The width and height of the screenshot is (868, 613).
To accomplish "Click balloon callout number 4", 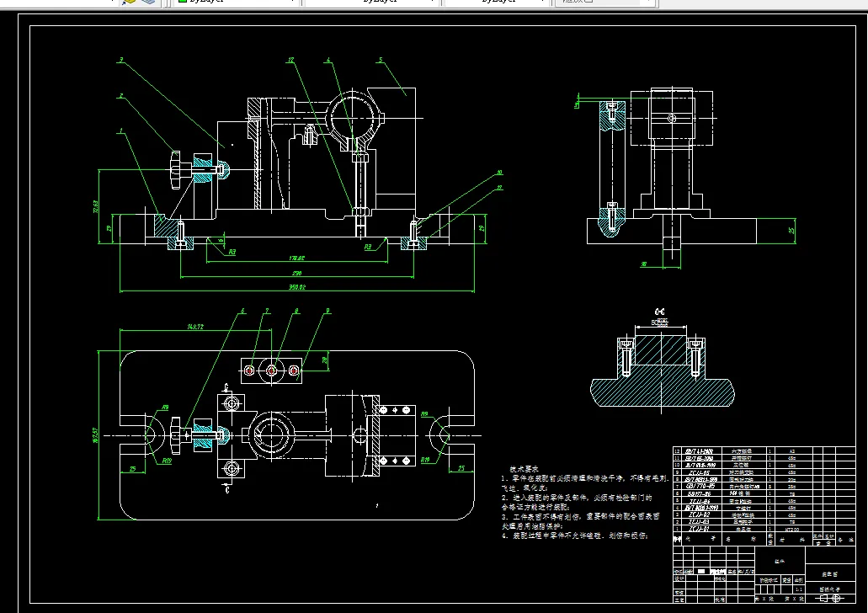I will click(328, 60).
